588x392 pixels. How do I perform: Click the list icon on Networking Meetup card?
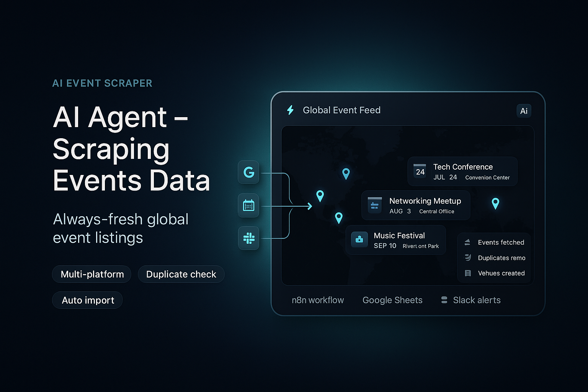click(x=375, y=205)
